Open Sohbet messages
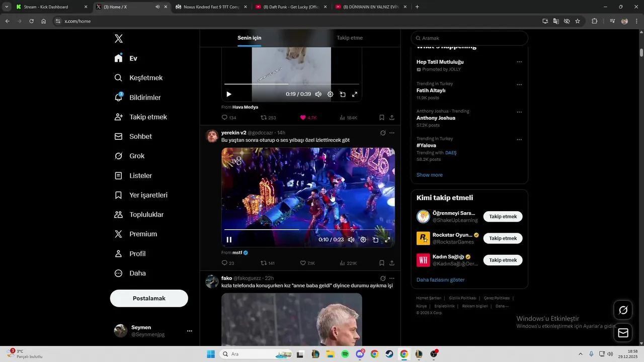Image resolution: width=644 pixels, height=362 pixels. coord(133,136)
